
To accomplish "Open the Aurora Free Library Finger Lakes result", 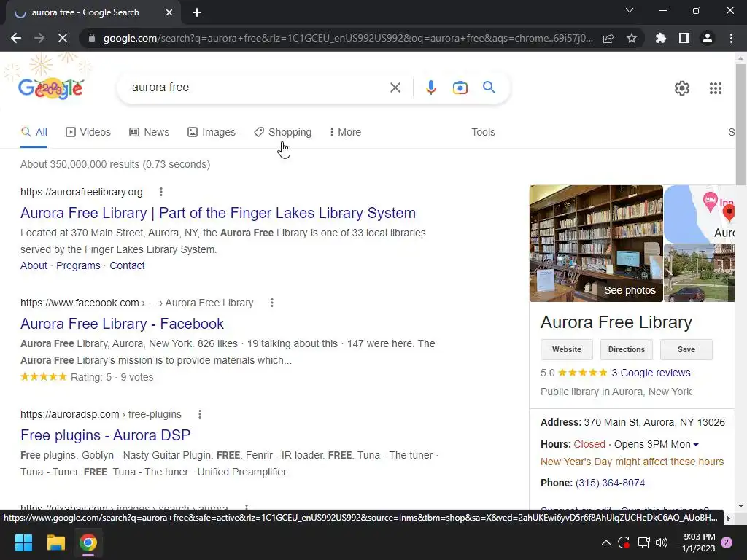I will tap(217, 213).
